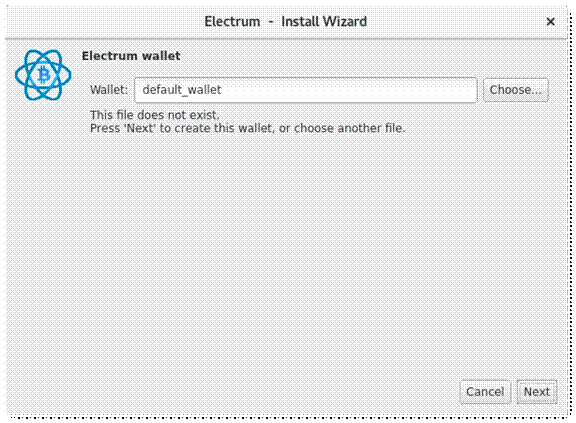This screenshot has height=423, width=576.
Task: Click the 'Electrum wallet' heading
Action: pyautogui.click(x=131, y=56)
